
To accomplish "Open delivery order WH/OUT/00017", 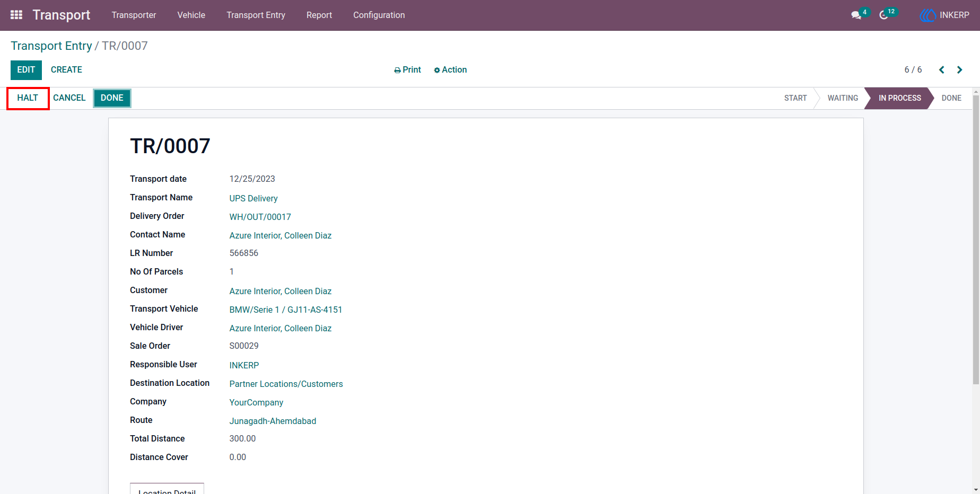I will click(260, 217).
